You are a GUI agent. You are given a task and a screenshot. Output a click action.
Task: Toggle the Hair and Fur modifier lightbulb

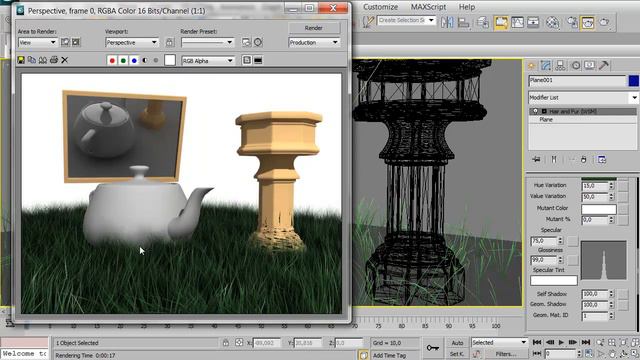[535, 111]
